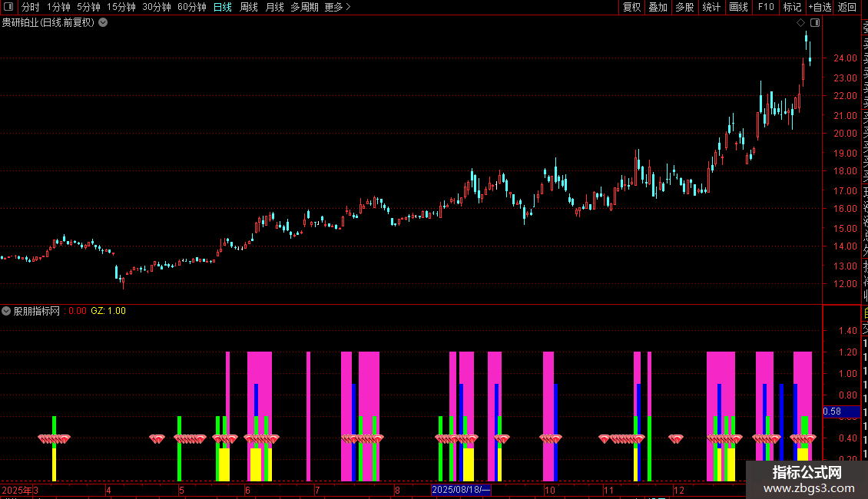The width and height of the screenshot is (868, 499).
Task: Switch to 月线 monthly chart
Action: click(x=274, y=7)
